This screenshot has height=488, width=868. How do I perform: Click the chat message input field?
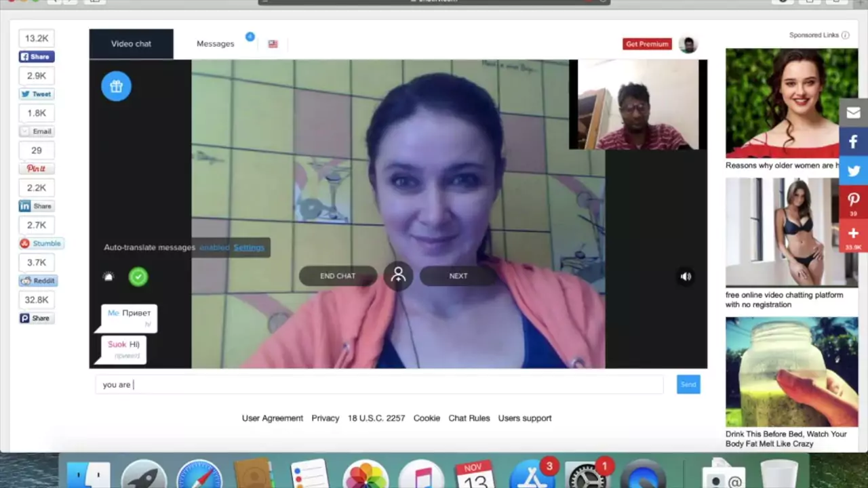pyautogui.click(x=379, y=384)
